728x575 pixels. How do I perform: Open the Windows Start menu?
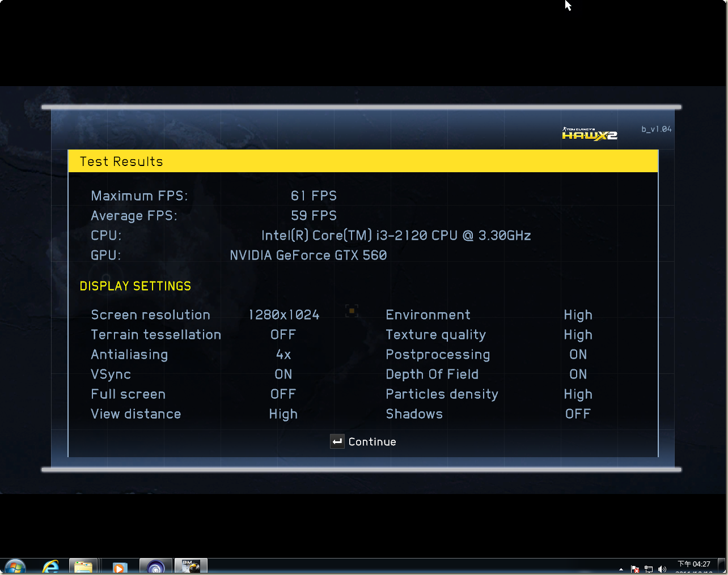pyautogui.click(x=15, y=567)
